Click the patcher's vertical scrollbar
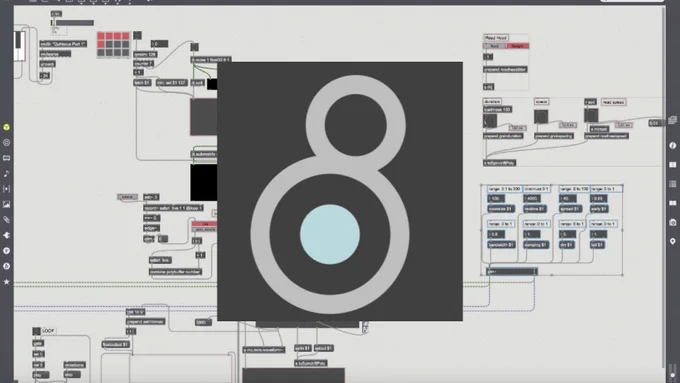This screenshot has height=383, width=680. [x=664, y=187]
